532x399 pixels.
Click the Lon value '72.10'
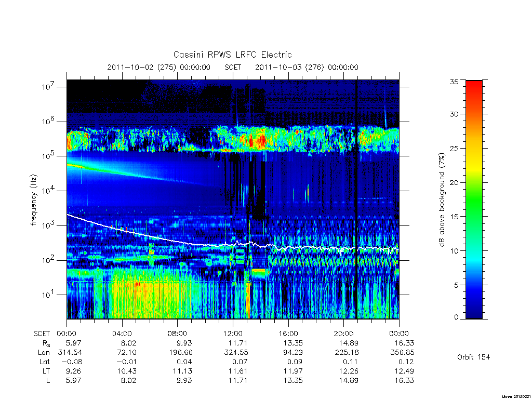[x=127, y=353]
